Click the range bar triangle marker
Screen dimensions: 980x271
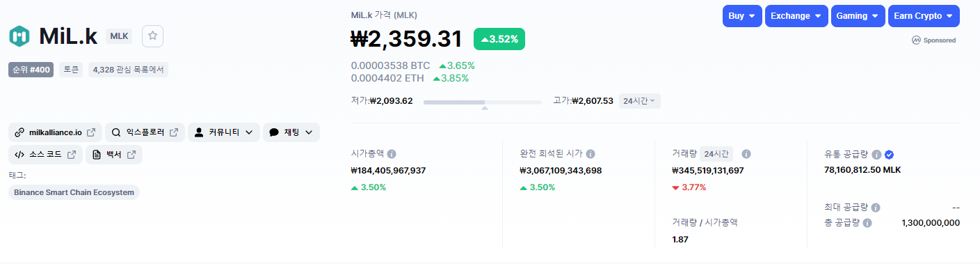point(485,108)
